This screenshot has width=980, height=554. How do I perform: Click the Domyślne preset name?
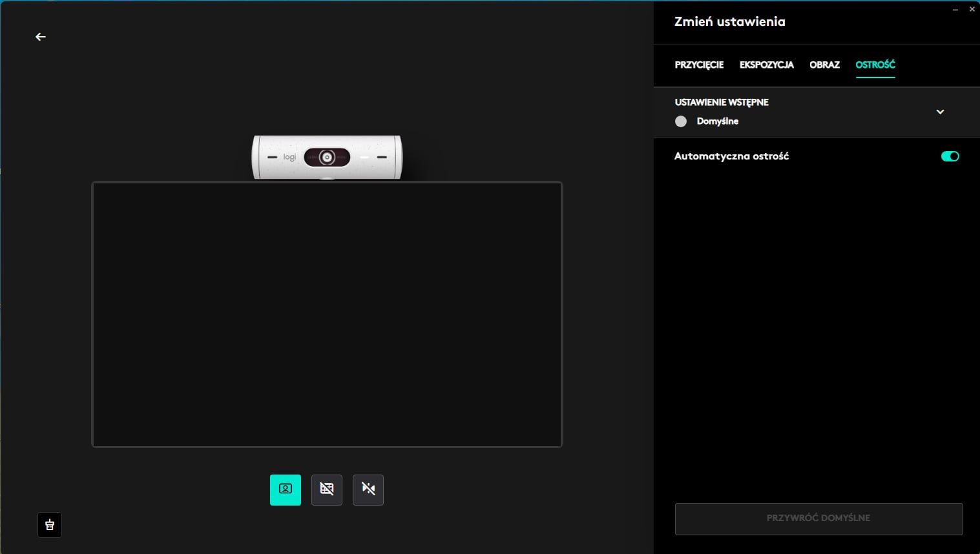(x=718, y=121)
